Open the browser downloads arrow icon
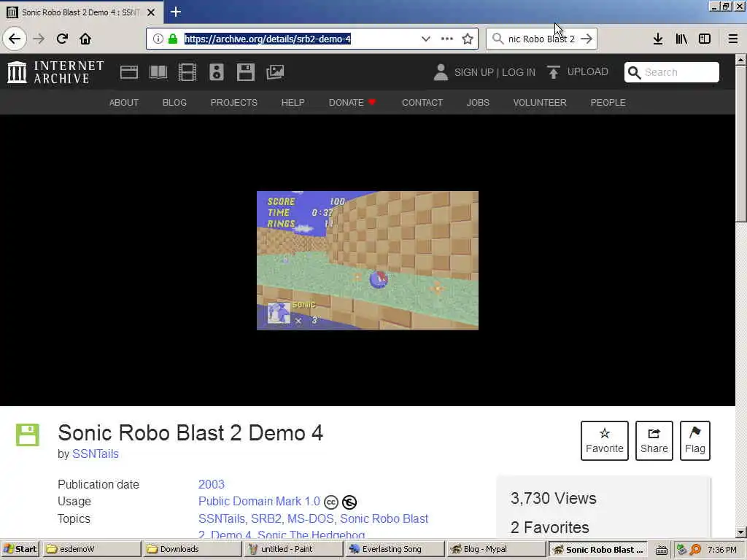The height and width of the screenshot is (560, 747). 658,39
